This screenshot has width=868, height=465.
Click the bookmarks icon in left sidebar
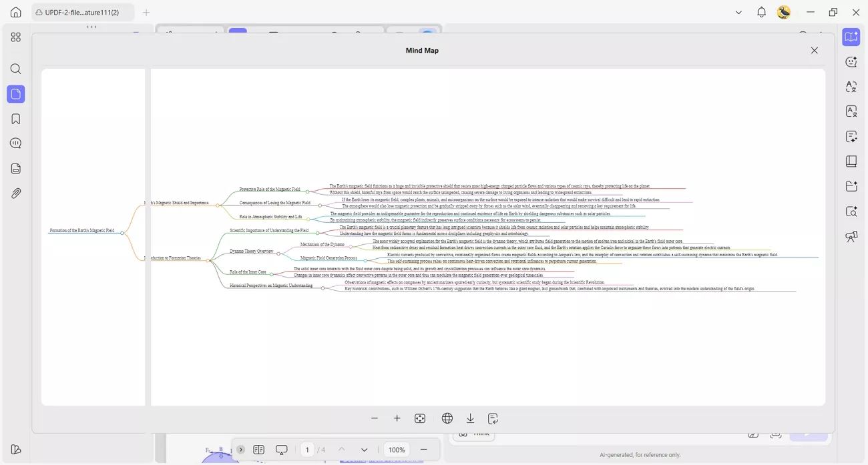(15, 118)
